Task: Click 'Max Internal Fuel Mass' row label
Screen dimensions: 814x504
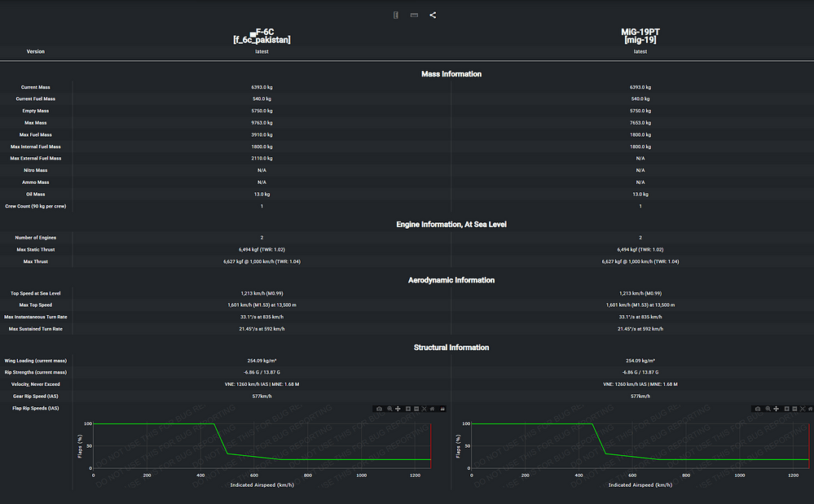Action: coord(35,147)
